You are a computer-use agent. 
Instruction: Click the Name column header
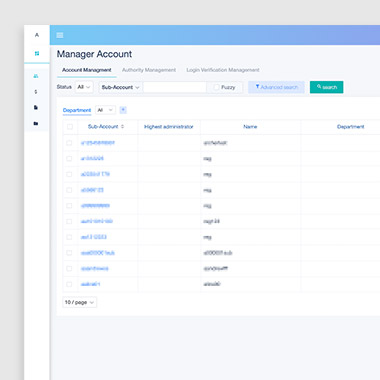pyautogui.click(x=250, y=127)
